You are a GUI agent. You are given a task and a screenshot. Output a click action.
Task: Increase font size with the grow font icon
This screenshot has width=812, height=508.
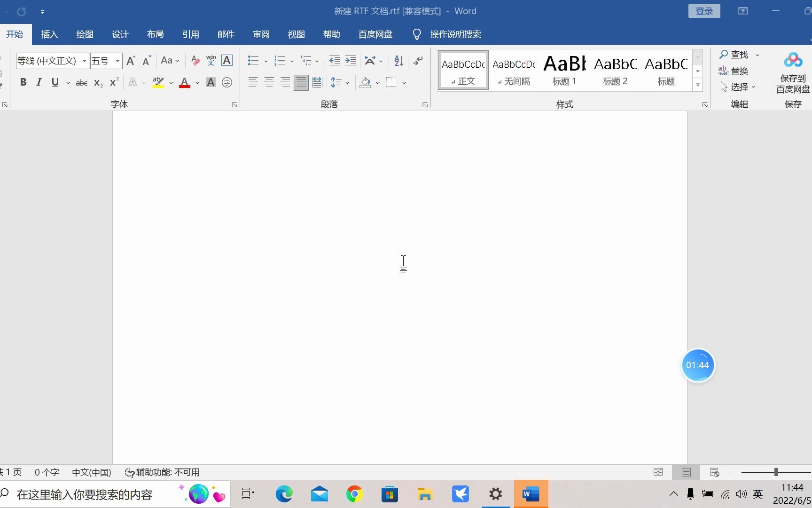(x=131, y=61)
